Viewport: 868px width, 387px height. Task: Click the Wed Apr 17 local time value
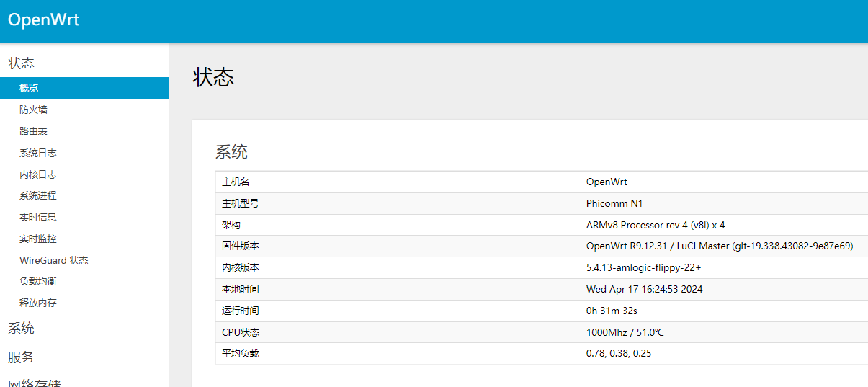[x=645, y=289]
